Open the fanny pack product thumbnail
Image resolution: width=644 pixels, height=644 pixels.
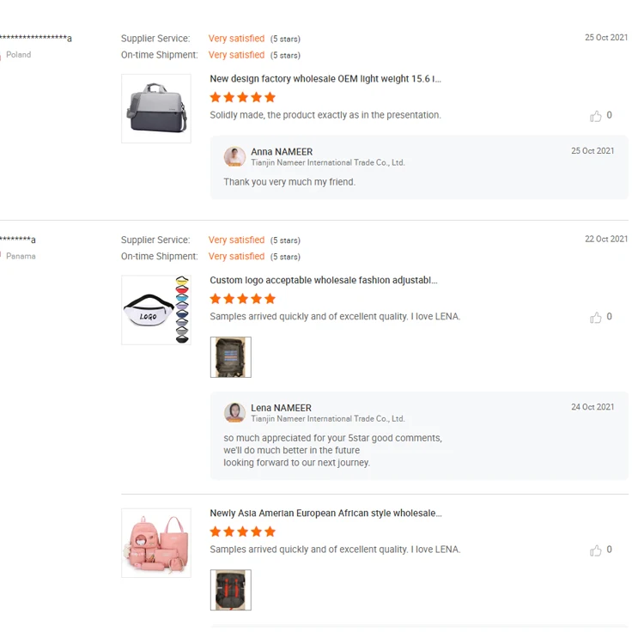click(156, 310)
